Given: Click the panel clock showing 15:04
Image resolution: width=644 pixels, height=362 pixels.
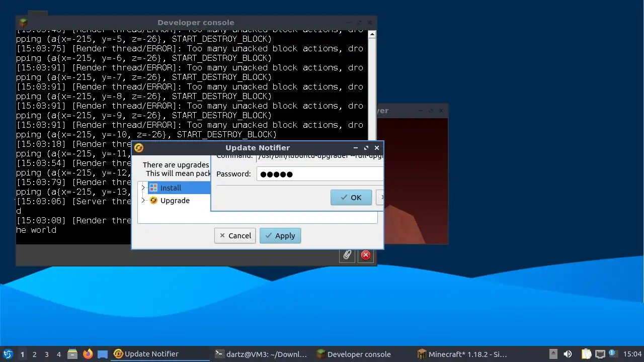Looking at the screenshot, I should [x=632, y=354].
